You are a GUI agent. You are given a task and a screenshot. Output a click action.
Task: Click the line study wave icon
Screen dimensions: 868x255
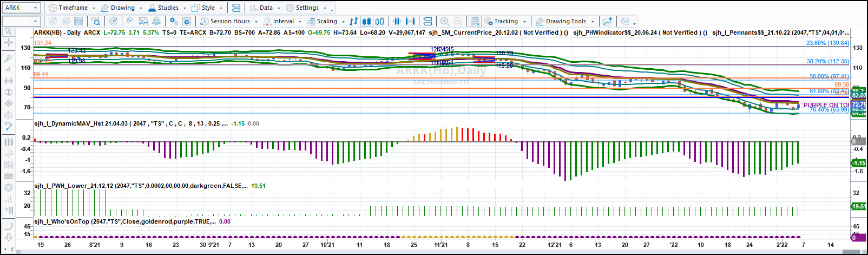click(130, 21)
